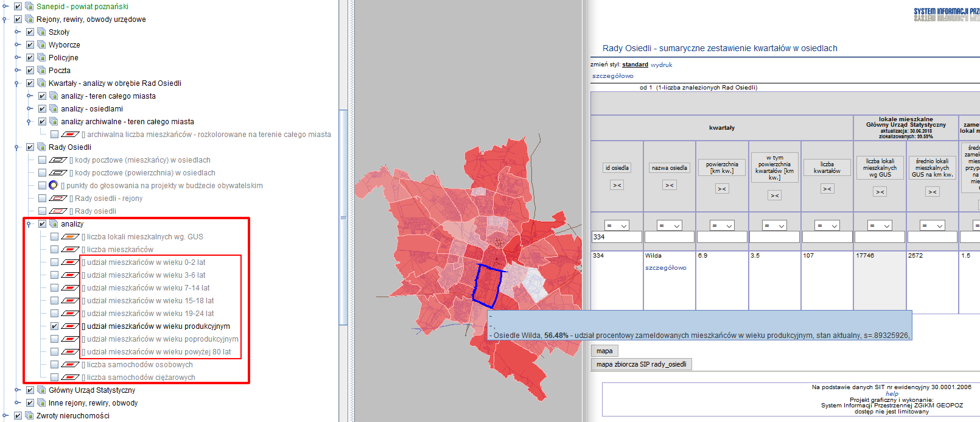
Task: Turn off the Wyborcze layer group checkbox
Action: [x=30, y=44]
